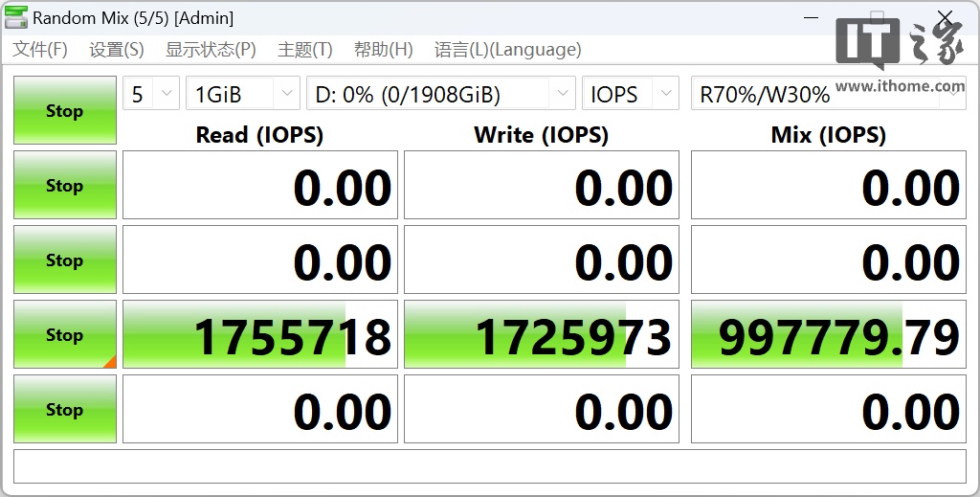This screenshot has width=980, height=497.
Task: Open the 显示状态(P) menu
Action: pyautogui.click(x=211, y=50)
